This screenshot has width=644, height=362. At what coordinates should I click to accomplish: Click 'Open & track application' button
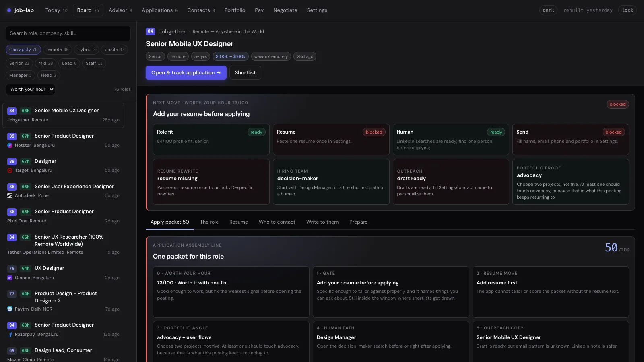186,73
